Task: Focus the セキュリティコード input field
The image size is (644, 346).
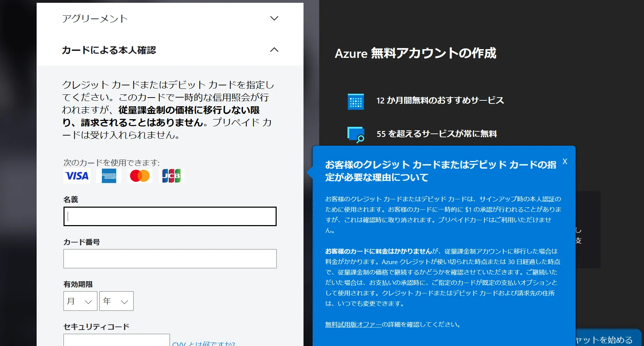Action: (117, 340)
